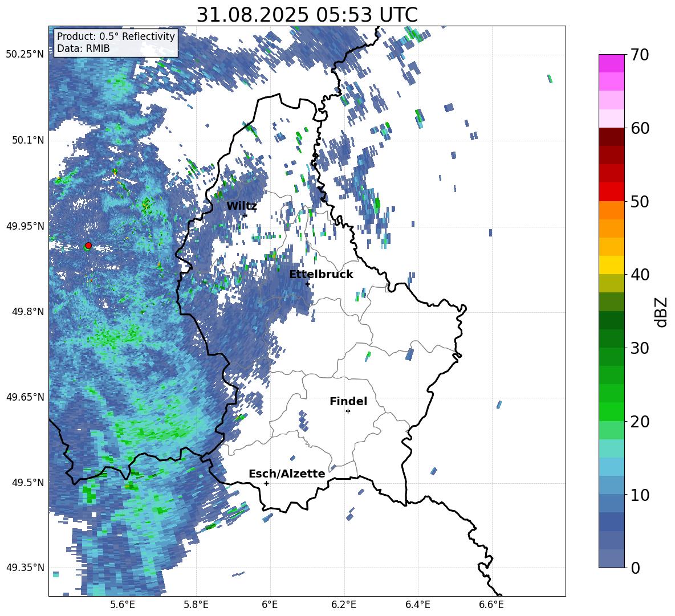This screenshot has width=675, height=616.
Task: Click the Findel station label
Action: (348, 401)
